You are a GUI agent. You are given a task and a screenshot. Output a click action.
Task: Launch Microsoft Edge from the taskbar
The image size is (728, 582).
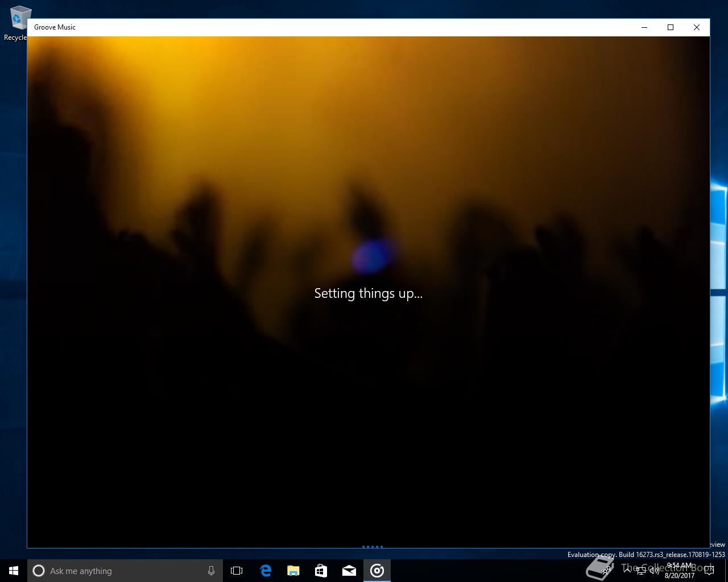[265, 571]
